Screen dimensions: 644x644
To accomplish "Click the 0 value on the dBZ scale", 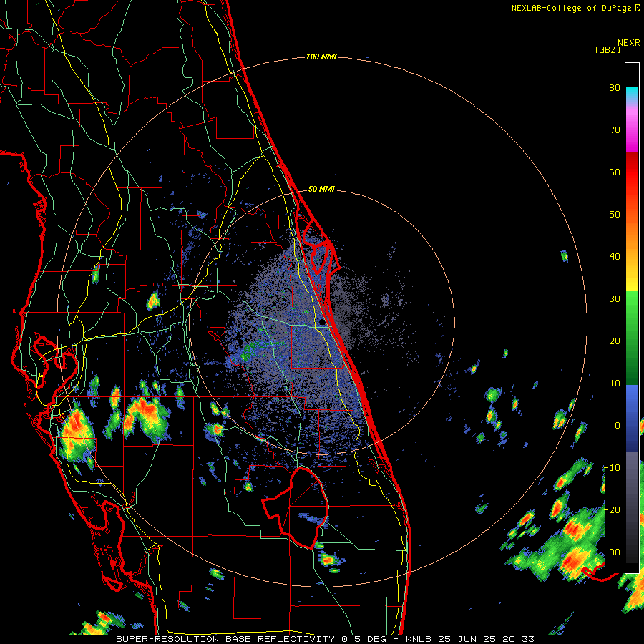I will 618,426.
